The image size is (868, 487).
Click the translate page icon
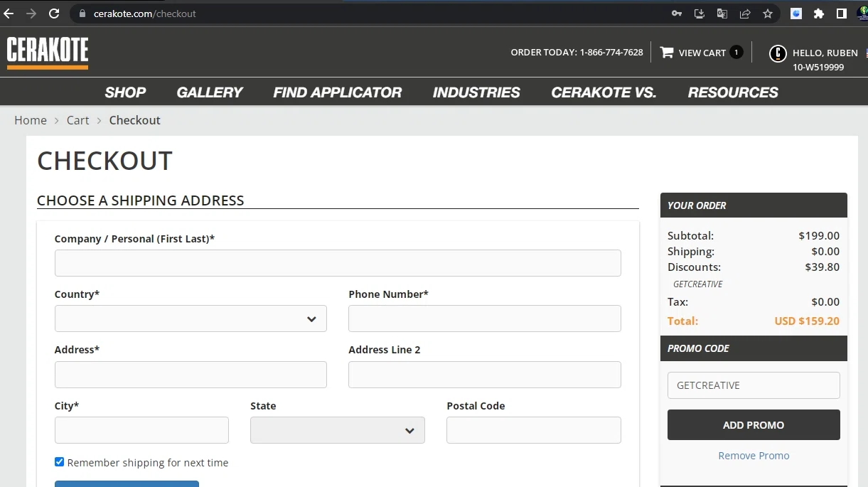click(722, 14)
